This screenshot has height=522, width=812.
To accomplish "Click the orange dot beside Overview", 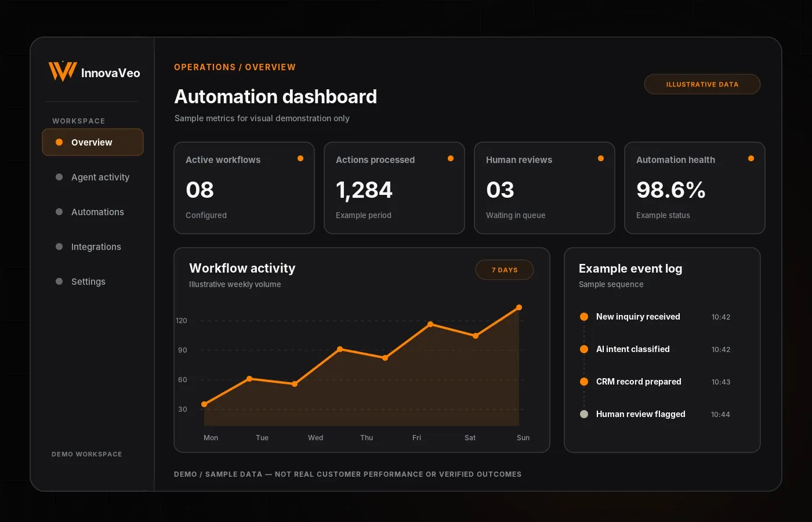I will pos(59,142).
